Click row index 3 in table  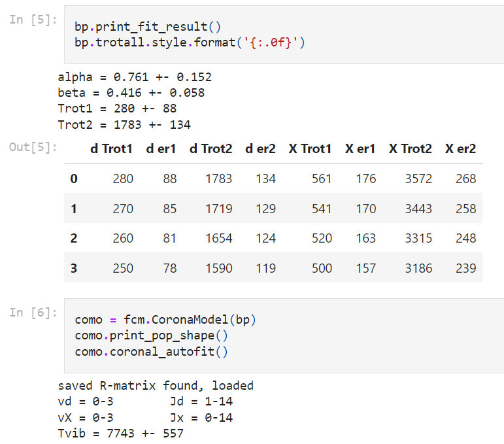(x=74, y=268)
